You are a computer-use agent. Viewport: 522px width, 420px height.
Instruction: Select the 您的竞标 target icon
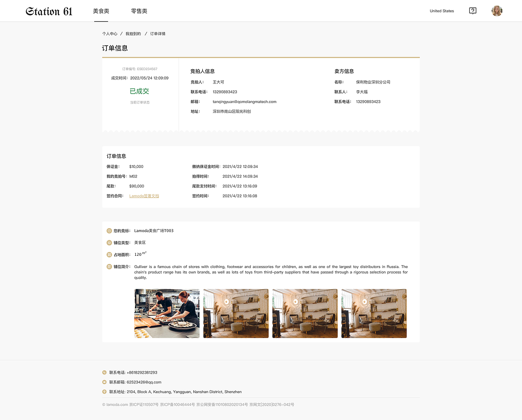click(x=109, y=231)
